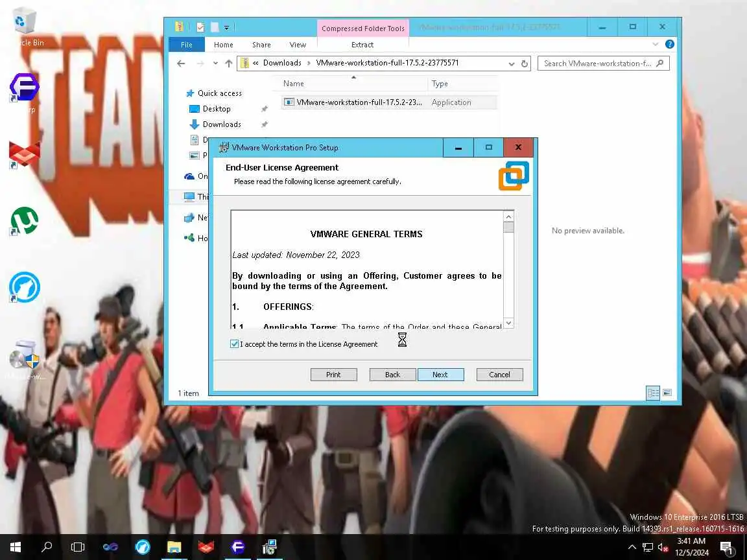Click the license text scrollbar down arrow
747x560 pixels.
(508, 323)
